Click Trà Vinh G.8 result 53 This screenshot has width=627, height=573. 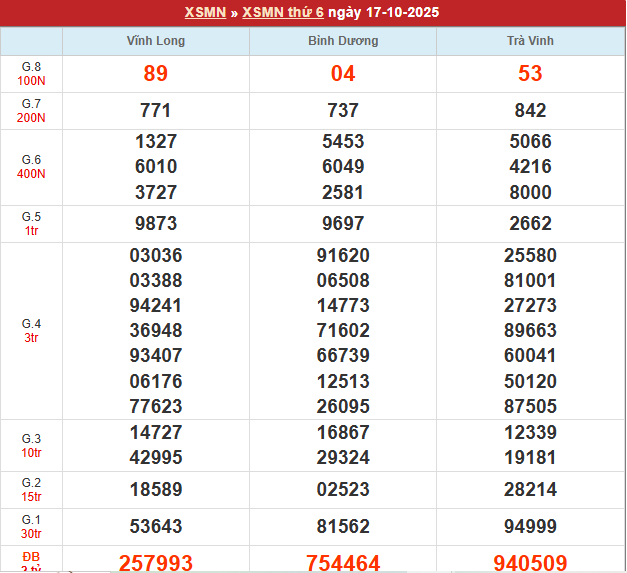[530, 73]
